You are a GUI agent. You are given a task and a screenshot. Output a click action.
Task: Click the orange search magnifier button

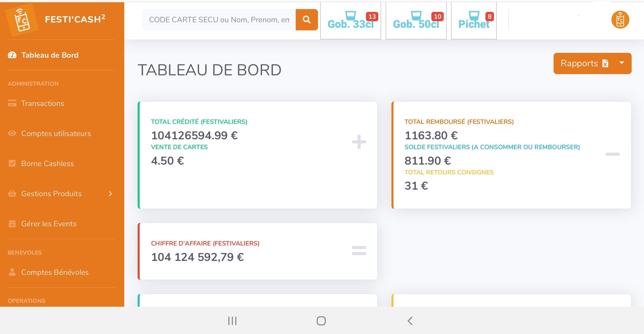(307, 20)
